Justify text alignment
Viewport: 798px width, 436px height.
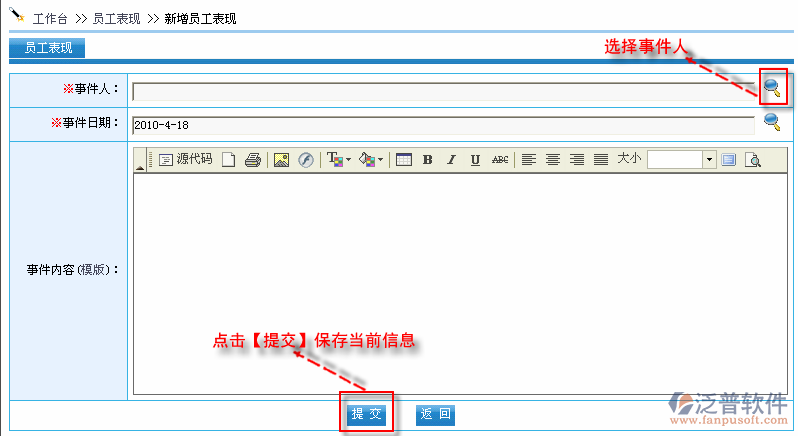[601, 160]
